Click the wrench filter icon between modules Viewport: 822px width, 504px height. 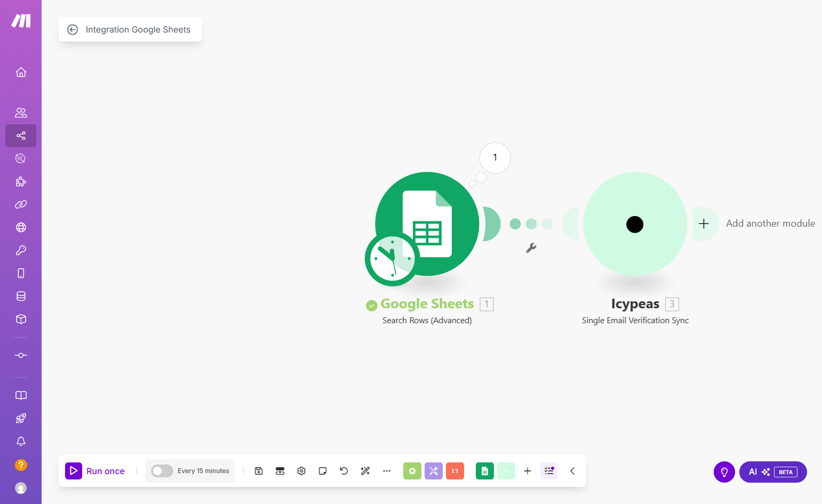[531, 248]
